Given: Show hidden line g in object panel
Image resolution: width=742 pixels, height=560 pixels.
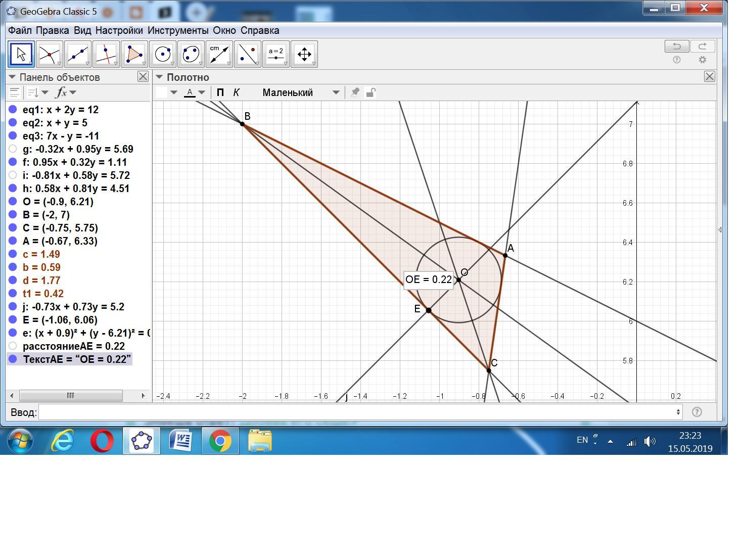Looking at the screenshot, I should [x=13, y=149].
